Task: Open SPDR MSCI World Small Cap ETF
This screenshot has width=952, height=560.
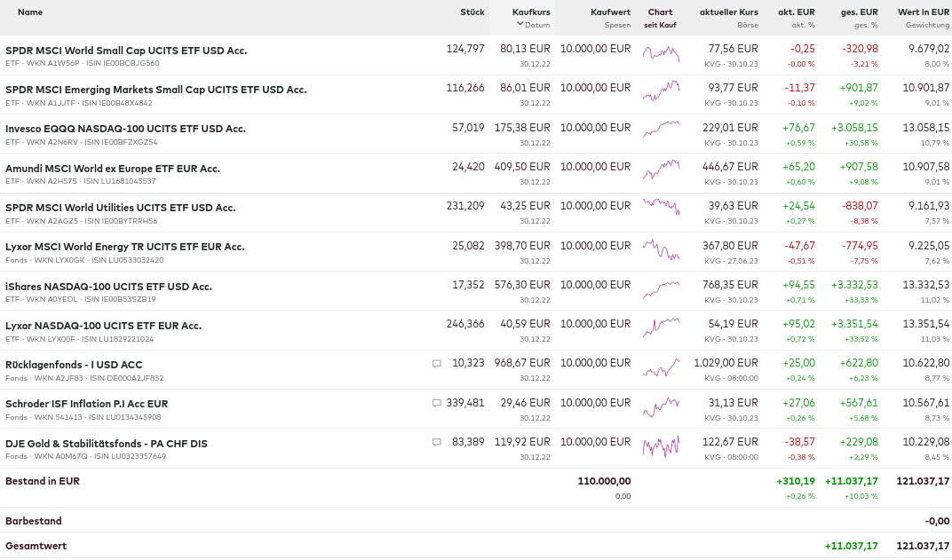Action: 126,51
